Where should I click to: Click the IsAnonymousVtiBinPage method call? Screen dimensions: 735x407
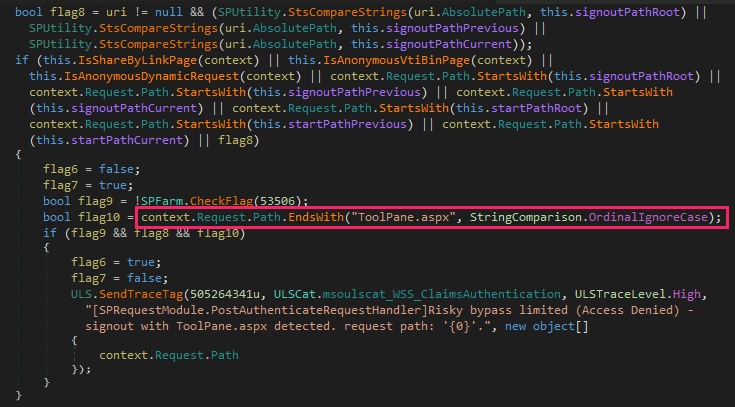click(397, 60)
